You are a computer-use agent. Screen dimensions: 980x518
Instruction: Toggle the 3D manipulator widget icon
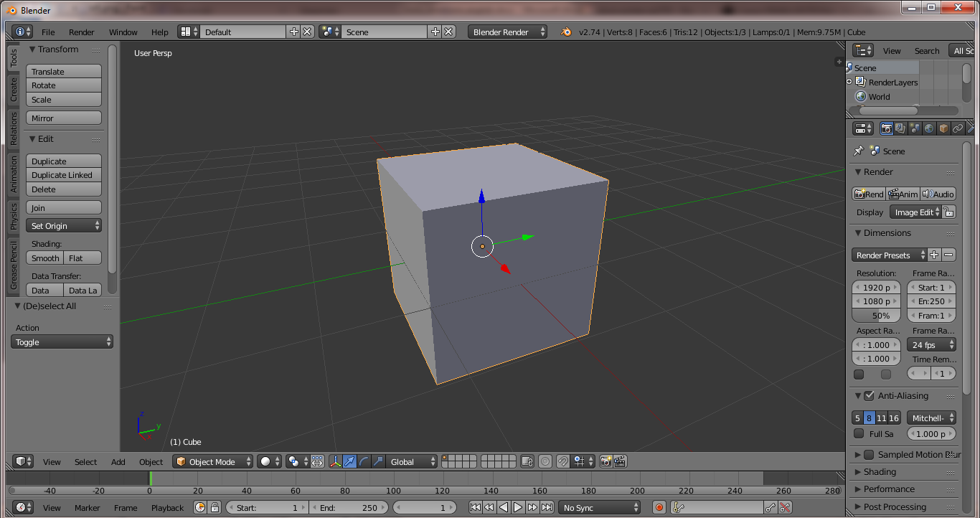click(335, 461)
